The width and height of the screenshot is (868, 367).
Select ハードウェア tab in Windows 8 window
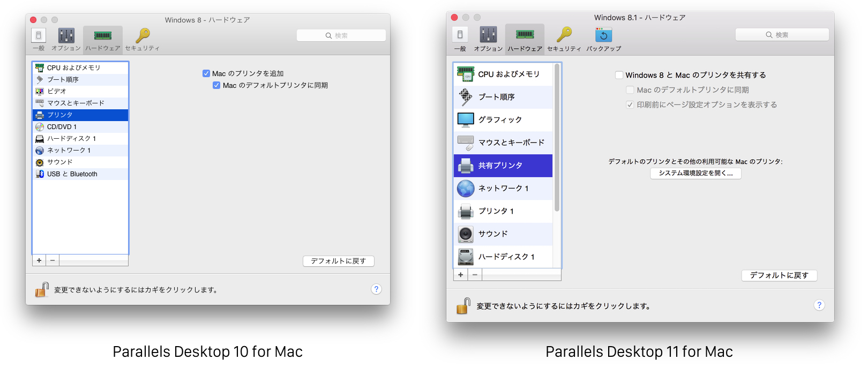point(103,40)
